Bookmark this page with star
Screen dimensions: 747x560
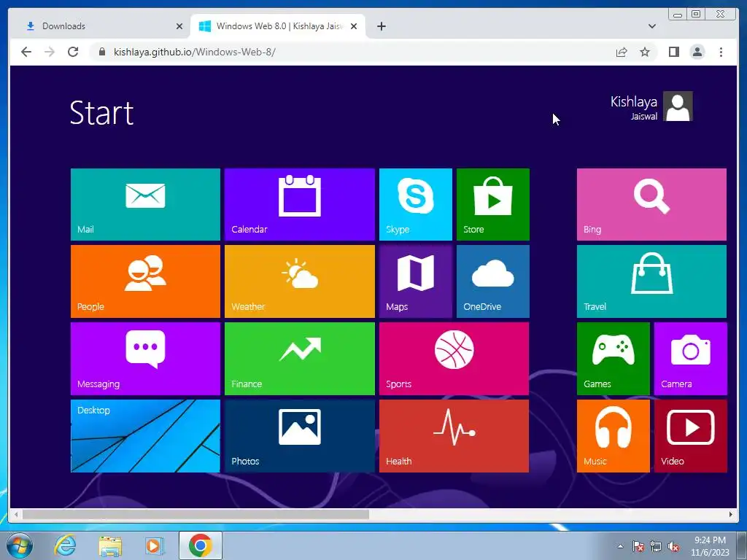645,52
